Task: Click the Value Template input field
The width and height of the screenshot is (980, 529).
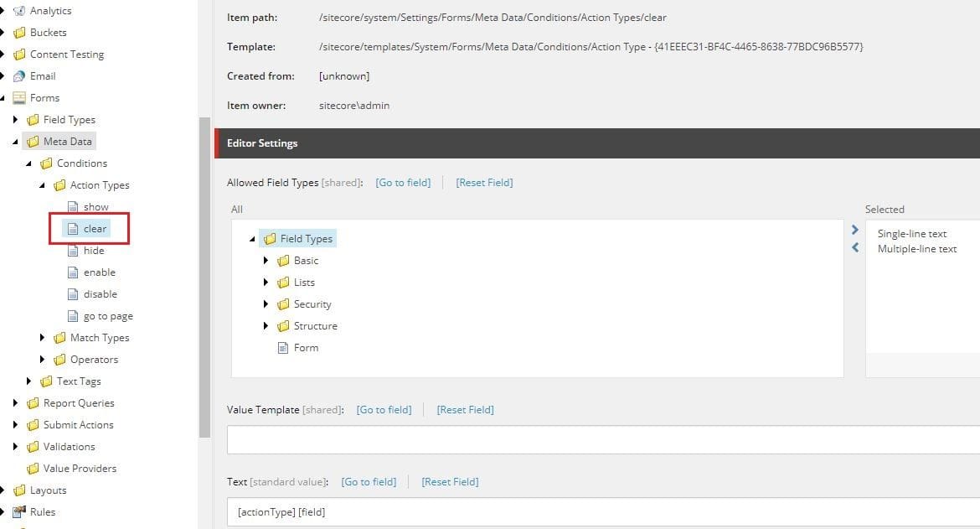Action: pyautogui.click(x=586, y=438)
